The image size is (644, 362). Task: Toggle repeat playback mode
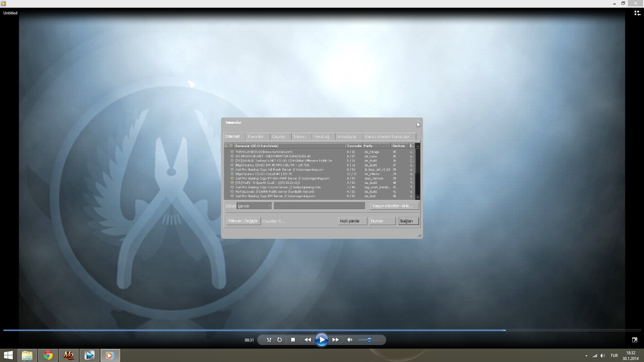[279, 340]
